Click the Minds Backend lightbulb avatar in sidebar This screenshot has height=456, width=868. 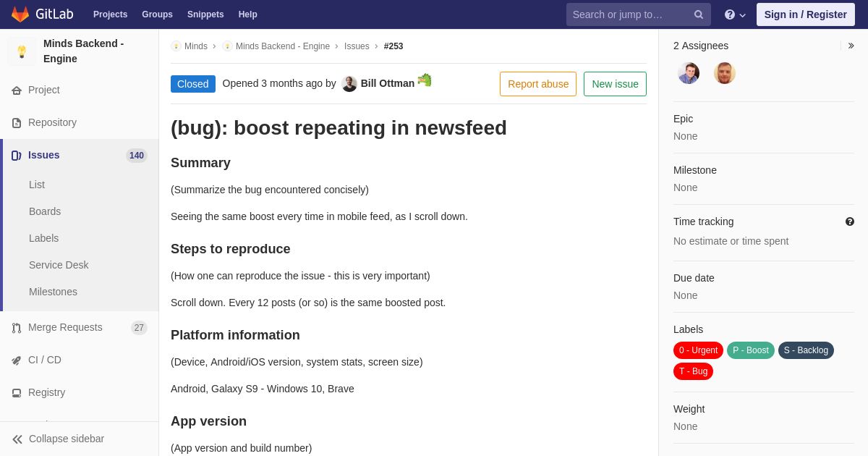(x=22, y=51)
